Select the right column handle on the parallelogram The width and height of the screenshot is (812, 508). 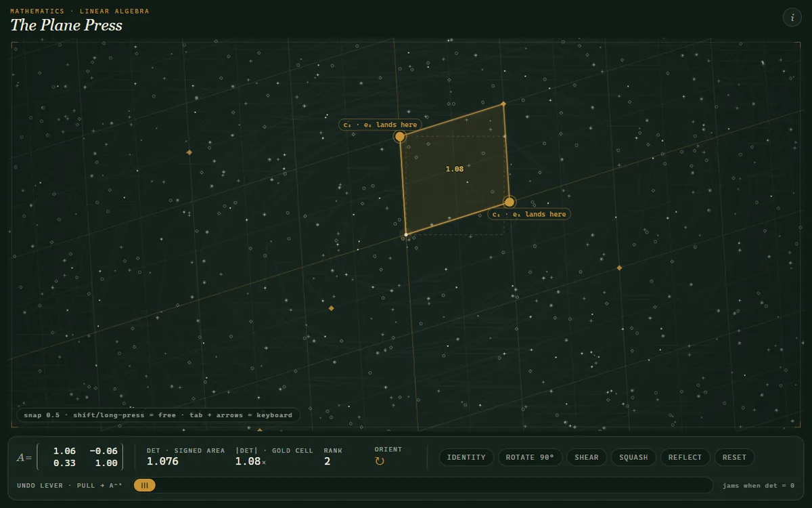coord(510,202)
